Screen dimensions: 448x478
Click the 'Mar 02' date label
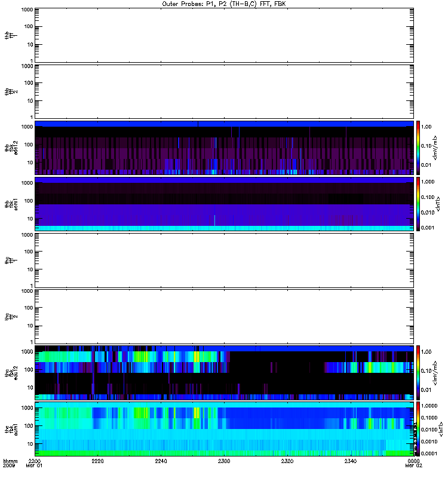click(x=413, y=466)
